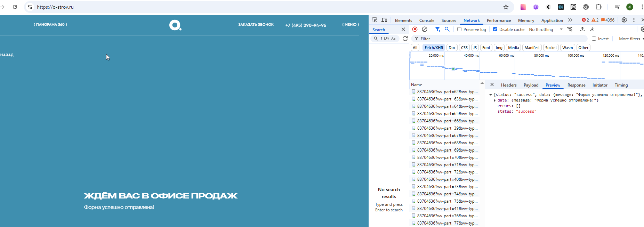
Task: Open the Chrome three-dot menu
Action: click(x=642, y=7)
